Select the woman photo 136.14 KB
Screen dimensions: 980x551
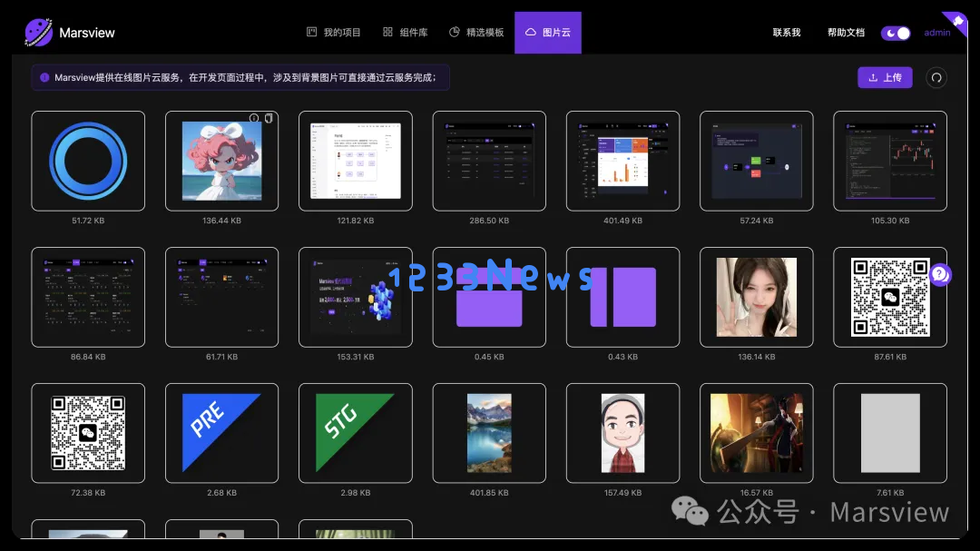[x=756, y=297]
